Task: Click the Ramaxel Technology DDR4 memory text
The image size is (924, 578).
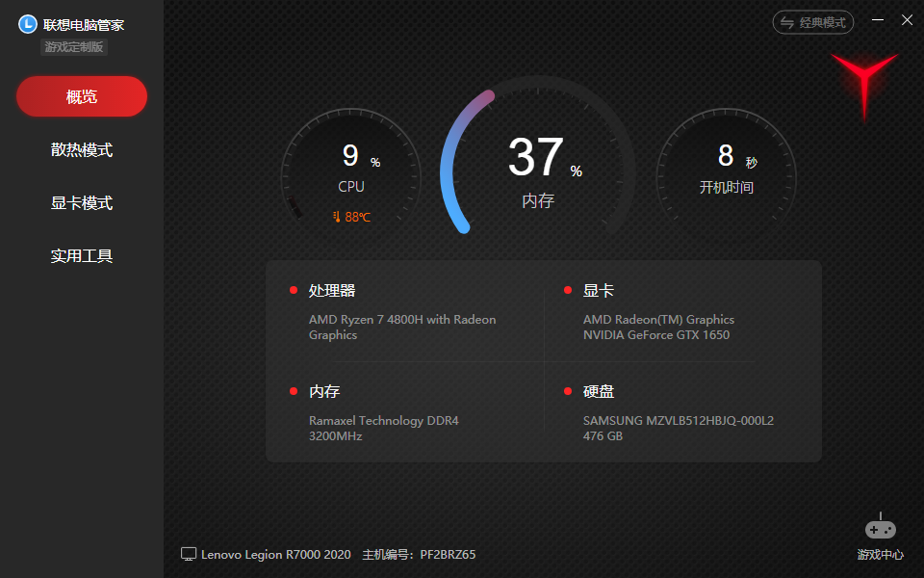Action: 384,428
